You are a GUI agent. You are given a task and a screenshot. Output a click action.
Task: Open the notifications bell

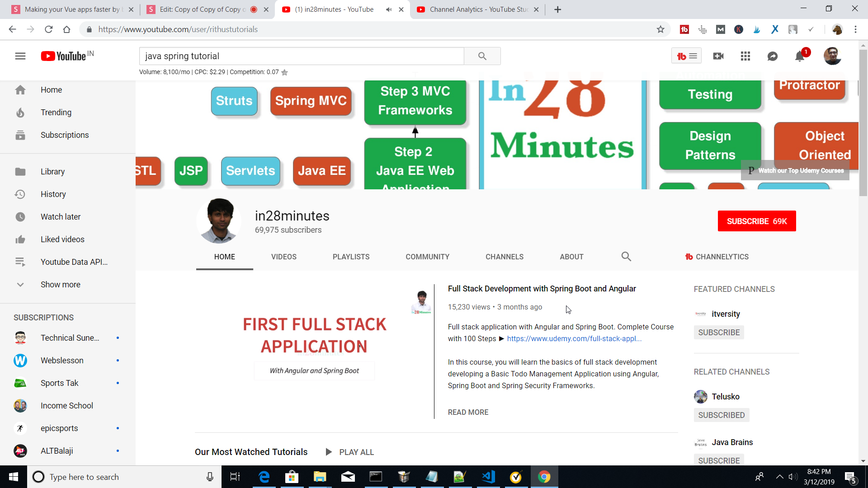(799, 56)
